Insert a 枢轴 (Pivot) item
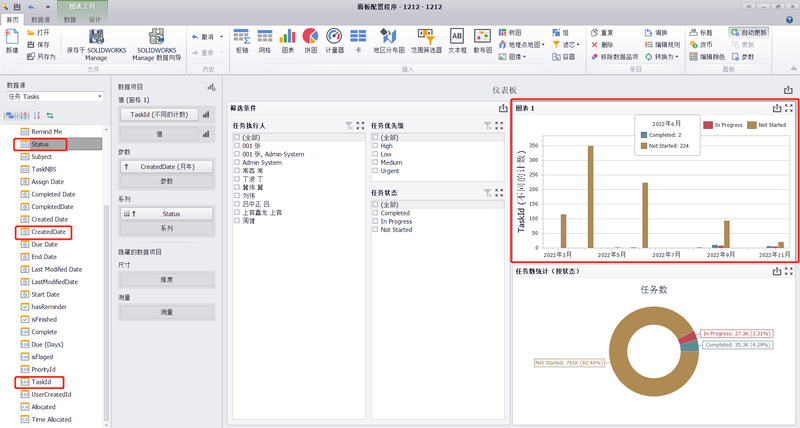This screenshot has height=428, width=800. click(x=241, y=41)
